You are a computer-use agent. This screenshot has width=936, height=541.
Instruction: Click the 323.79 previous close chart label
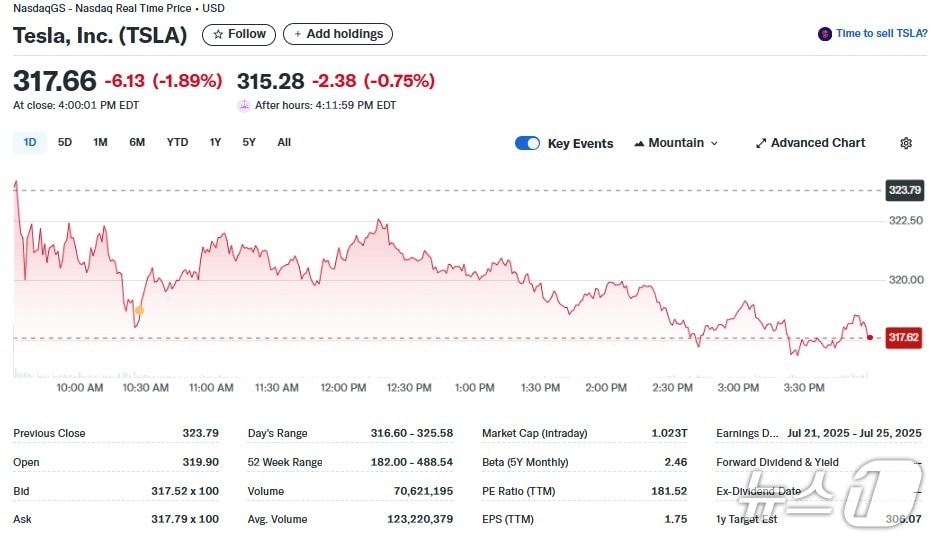[904, 190]
